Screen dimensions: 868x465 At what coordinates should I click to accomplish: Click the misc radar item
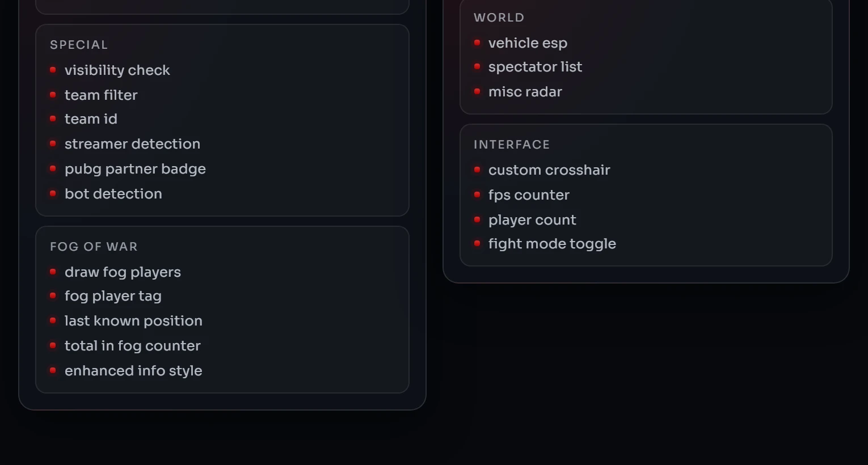click(x=525, y=92)
